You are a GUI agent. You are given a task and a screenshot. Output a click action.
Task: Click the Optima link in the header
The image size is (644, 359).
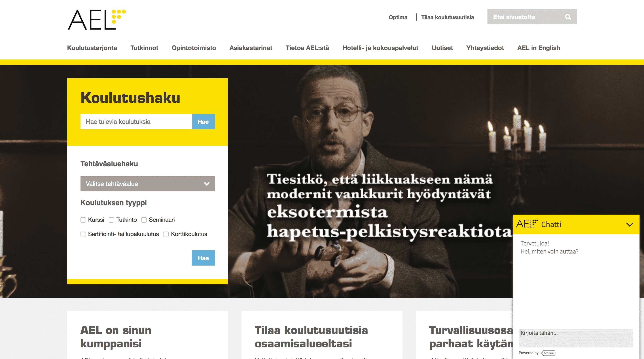398,17
